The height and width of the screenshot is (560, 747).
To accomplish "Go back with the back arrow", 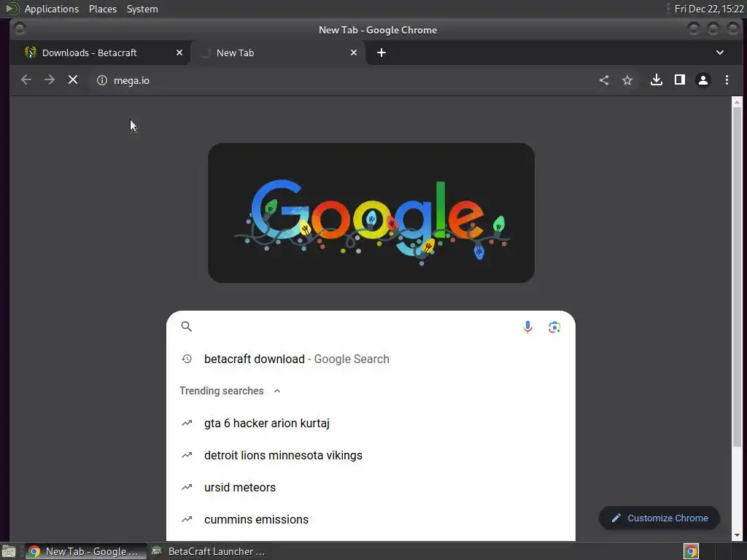I will pos(26,80).
